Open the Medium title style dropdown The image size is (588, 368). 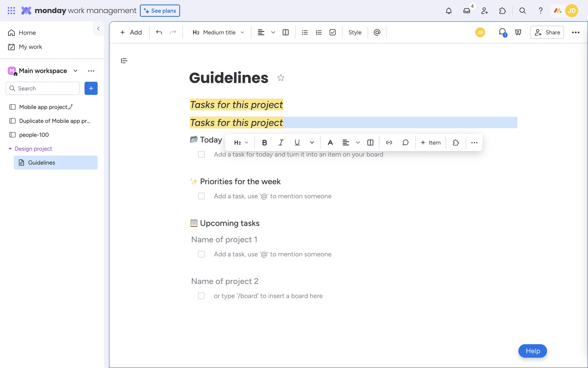(x=218, y=33)
